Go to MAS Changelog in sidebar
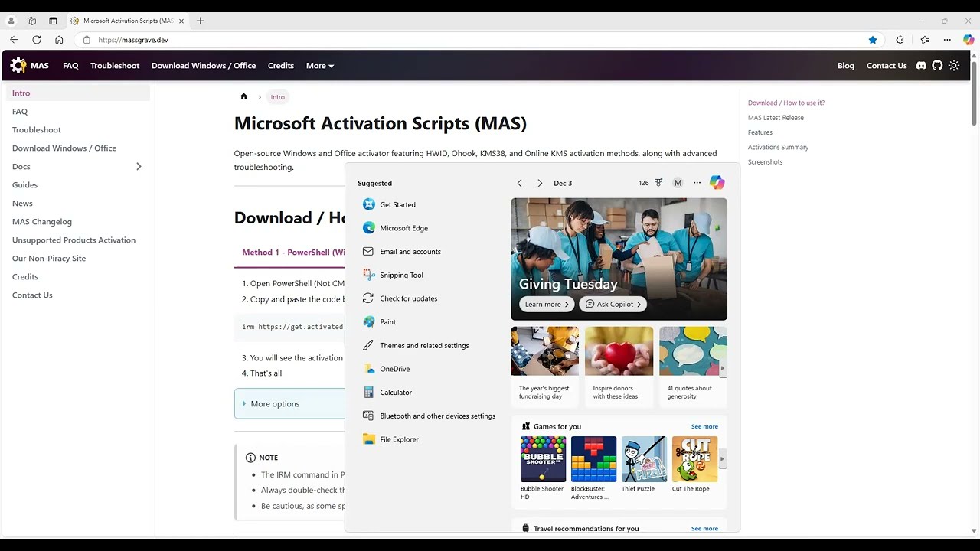Screen dimensions: 980x551 click(x=42, y=222)
